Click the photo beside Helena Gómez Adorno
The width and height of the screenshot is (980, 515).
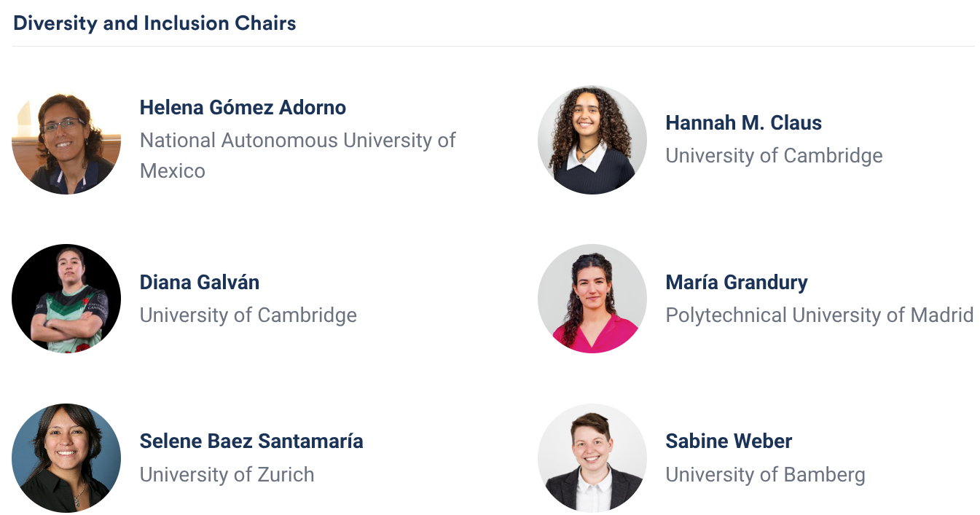(x=66, y=140)
